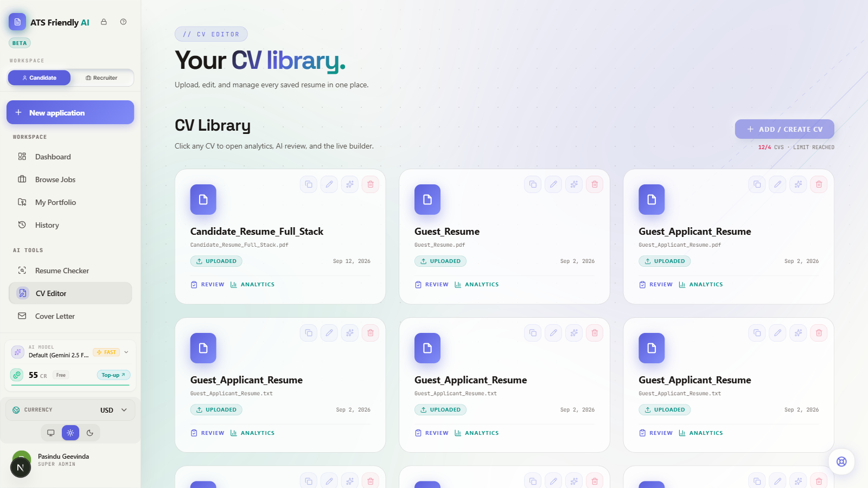The height and width of the screenshot is (488, 868).
Task: Duplicate the Guest_Applicant_Resume.pdf CV
Action: coord(757,184)
